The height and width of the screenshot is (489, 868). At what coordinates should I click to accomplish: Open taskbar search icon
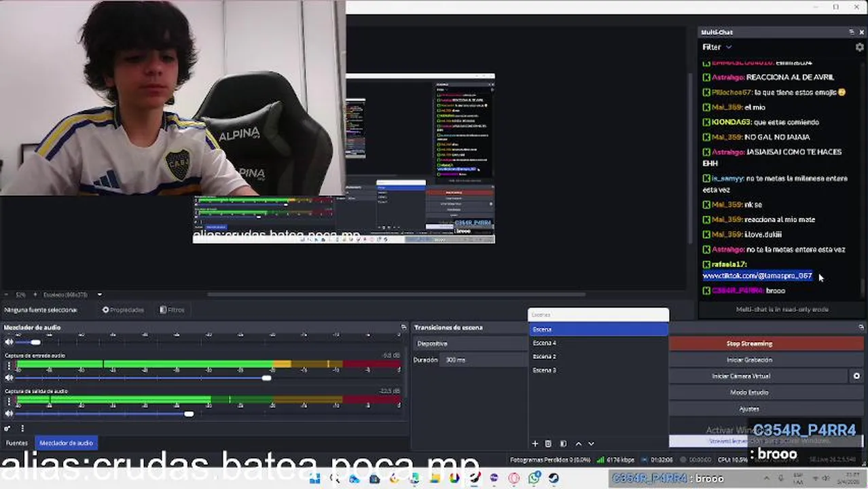tap(334, 478)
